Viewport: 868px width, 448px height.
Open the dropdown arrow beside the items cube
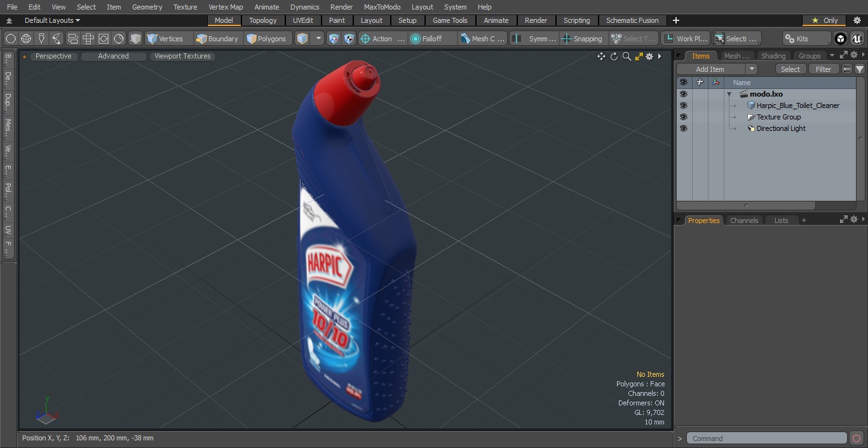point(318,39)
